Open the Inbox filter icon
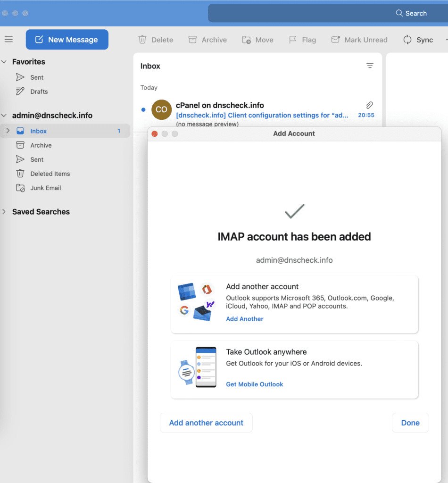Image resolution: width=448 pixels, height=483 pixels. (370, 66)
